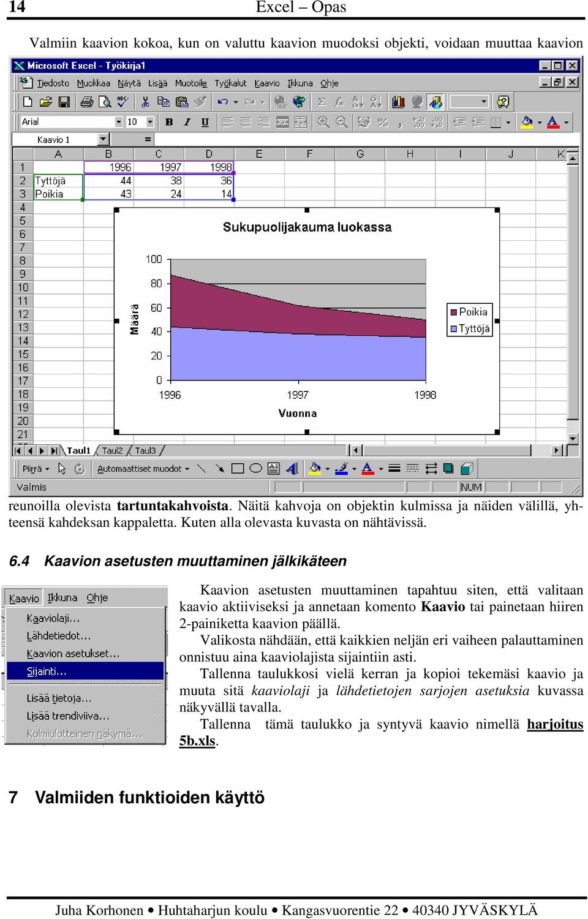
Task: Expand the Kaavio 1 name box dropdown
Action: [x=102, y=140]
